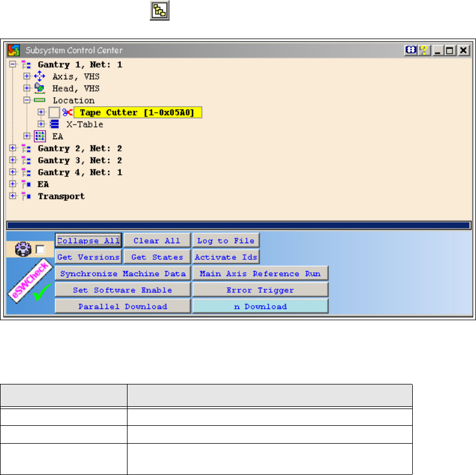Close the Subsystem Control Center window
The image size is (476, 475).
[x=464, y=50]
